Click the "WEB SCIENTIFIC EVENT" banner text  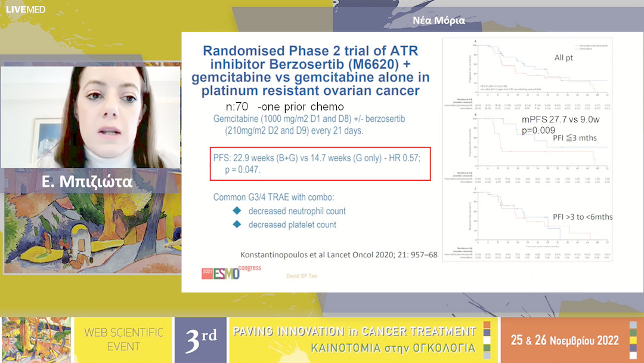[x=123, y=340]
